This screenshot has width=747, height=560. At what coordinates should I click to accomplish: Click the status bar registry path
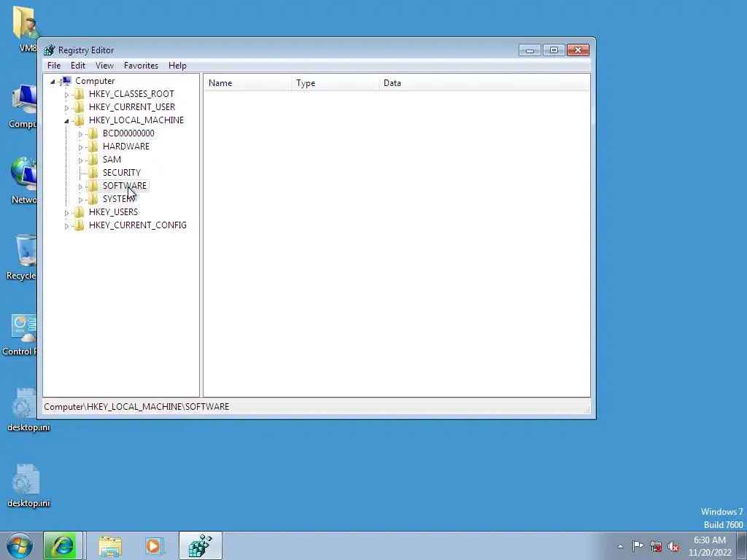136,407
